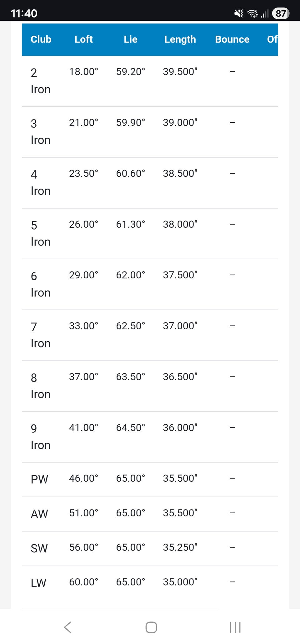Select the 5 Iron length value 38.000"
The image size is (300, 644).
[x=180, y=224]
